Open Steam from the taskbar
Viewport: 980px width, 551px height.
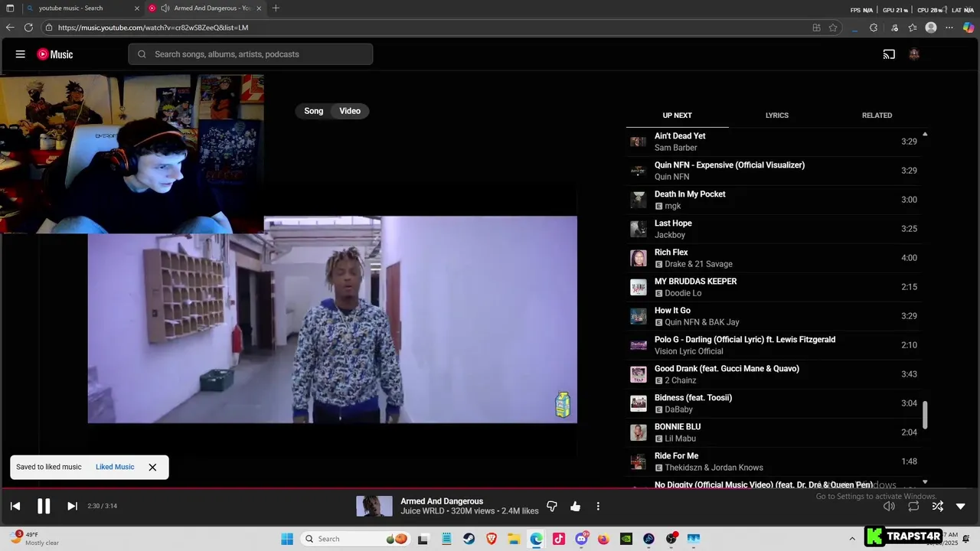pyautogui.click(x=469, y=539)
